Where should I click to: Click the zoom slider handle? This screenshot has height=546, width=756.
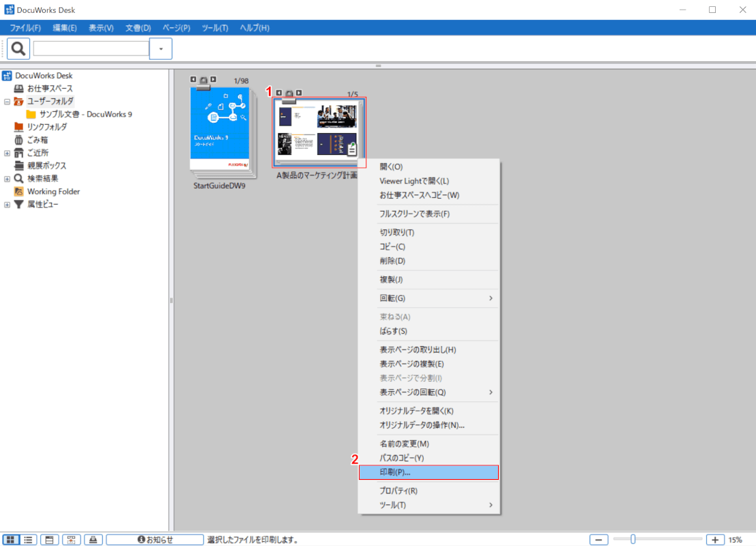click(x=633, y=539)
